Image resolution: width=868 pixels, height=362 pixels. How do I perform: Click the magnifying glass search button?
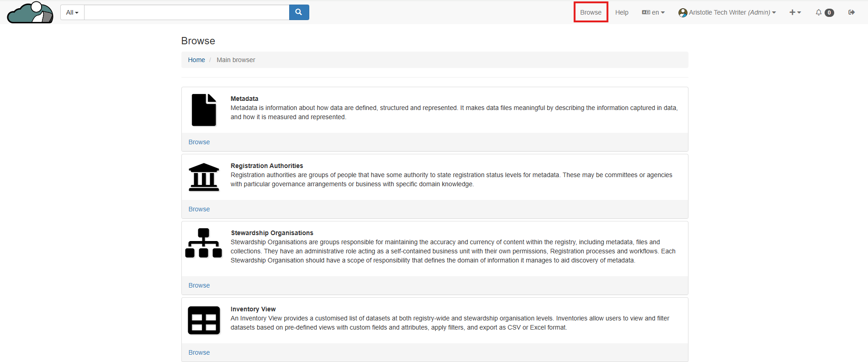pyautogui.click(x=299, y=12)
